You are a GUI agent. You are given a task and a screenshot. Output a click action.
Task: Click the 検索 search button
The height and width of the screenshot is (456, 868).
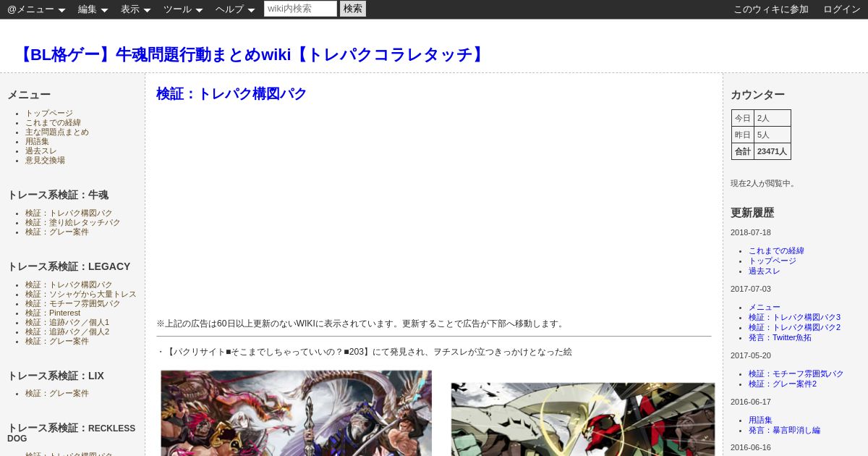(353, 9)
